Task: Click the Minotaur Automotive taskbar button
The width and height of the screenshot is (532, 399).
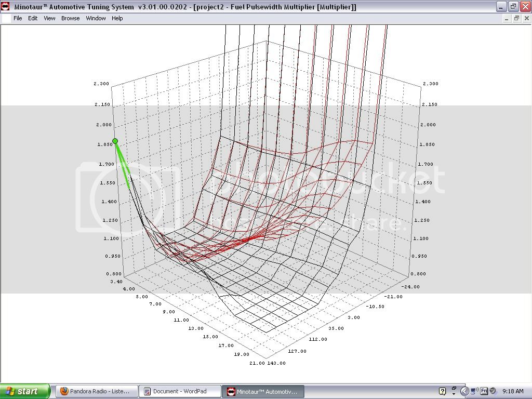Action: point(263,391)
